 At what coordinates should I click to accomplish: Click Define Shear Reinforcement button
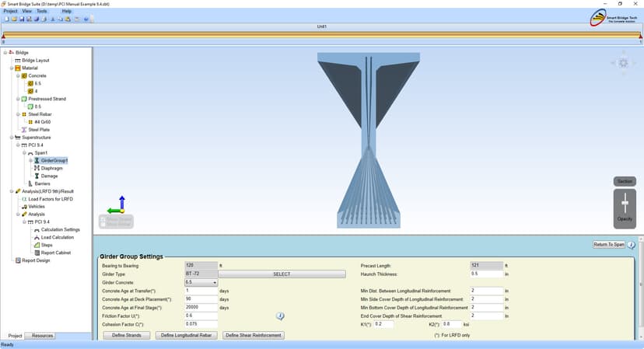(254, 336)
